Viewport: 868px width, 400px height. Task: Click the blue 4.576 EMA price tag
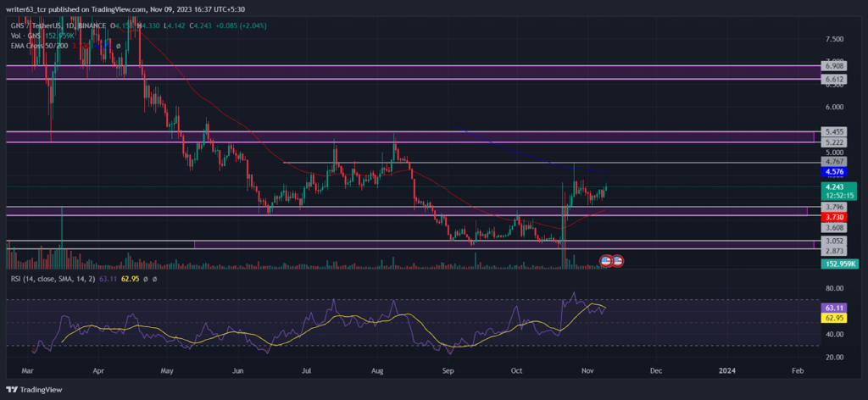834,172
